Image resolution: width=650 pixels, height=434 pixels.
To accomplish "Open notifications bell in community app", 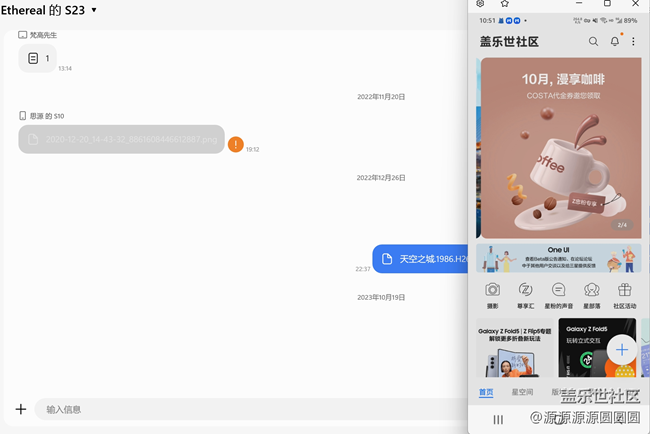I will tap(615, 42).
